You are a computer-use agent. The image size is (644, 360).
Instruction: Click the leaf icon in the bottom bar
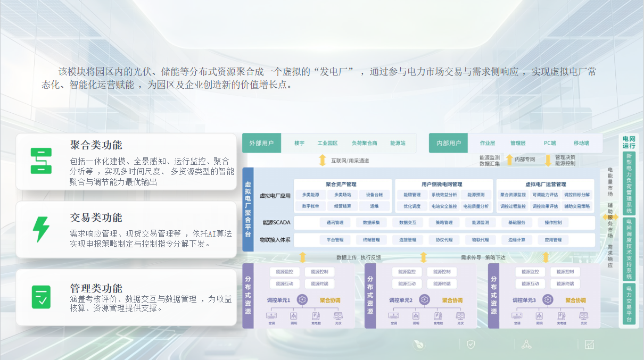(418, 345)
